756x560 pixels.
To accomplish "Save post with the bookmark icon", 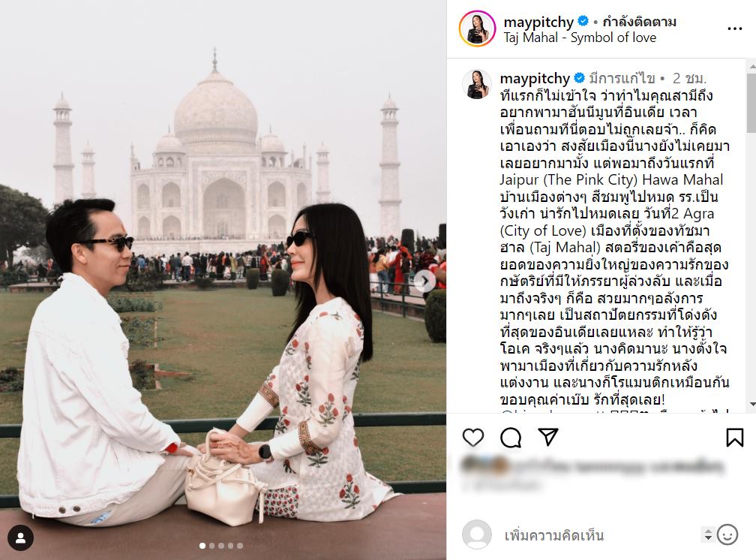I will tap(735, 438).
